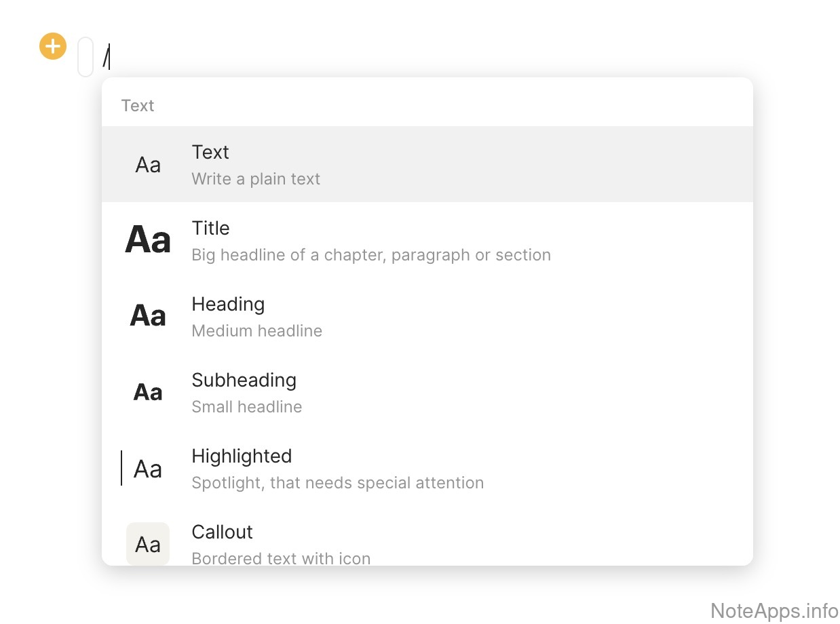Click the Highlighted 'Aa' icon with bar

(x=147, y=469)
